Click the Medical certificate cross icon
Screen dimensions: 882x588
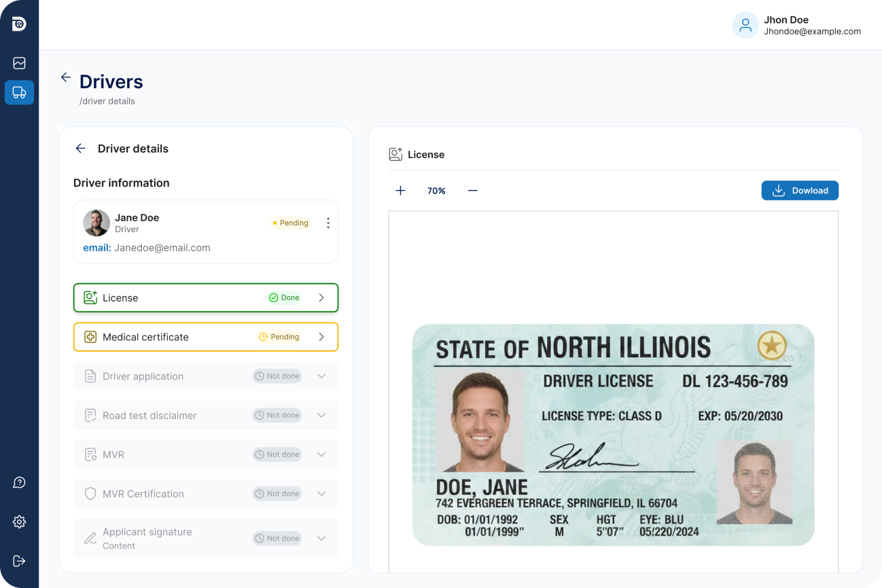pos(90,337)
